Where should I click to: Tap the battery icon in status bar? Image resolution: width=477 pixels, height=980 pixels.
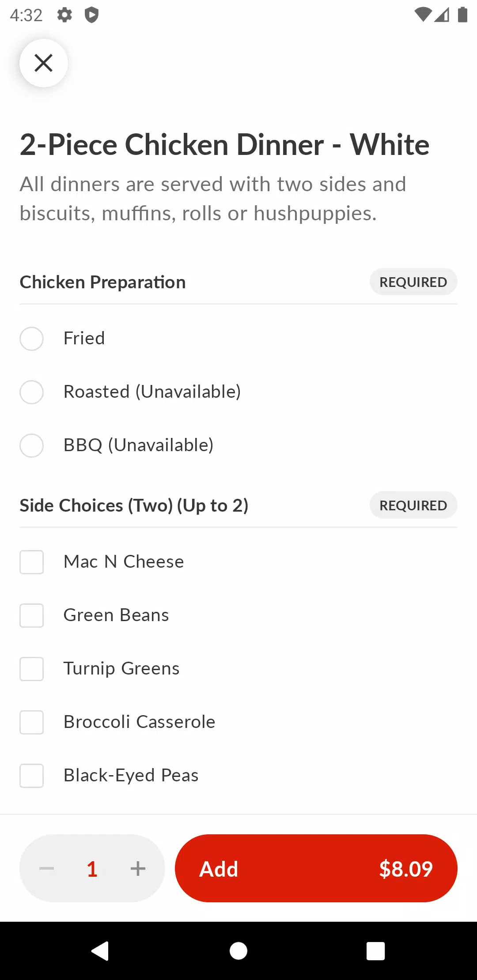click(462, 15)
